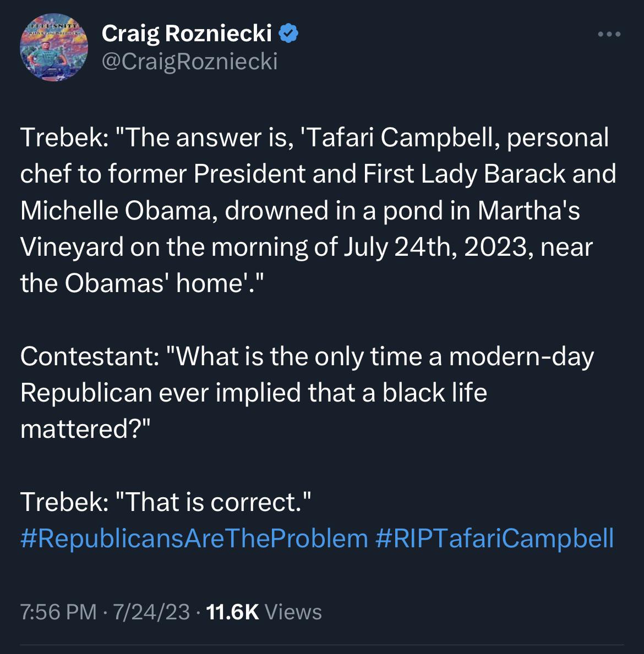
Task: Open the #RIPTafariCampbell hashtag
Action: pyautogui.click(x=495, y=538)
